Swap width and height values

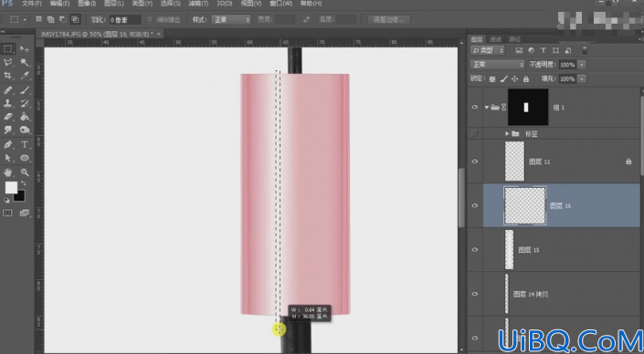pos(306,19)
